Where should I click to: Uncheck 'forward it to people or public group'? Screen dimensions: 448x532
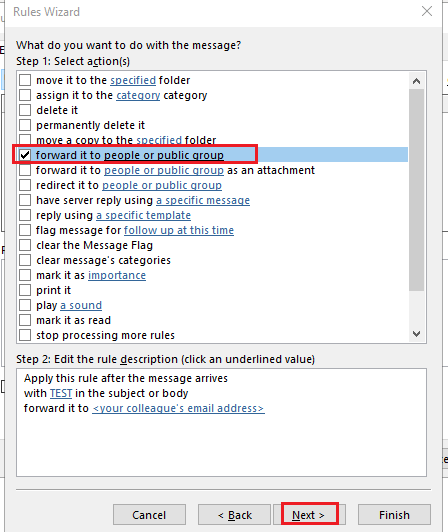[x=25, y=155]
